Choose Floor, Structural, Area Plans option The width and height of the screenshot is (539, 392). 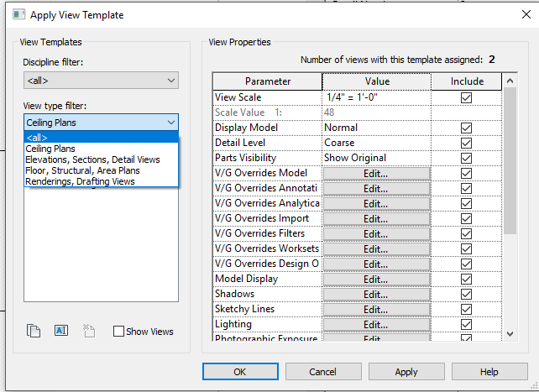(82, 170)
